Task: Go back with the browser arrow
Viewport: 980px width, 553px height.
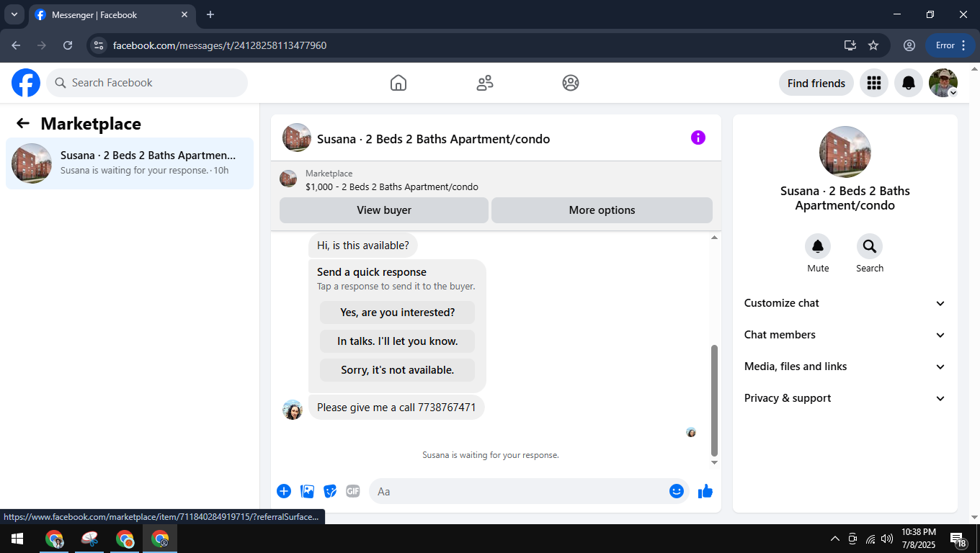Action: click(16, 45)
